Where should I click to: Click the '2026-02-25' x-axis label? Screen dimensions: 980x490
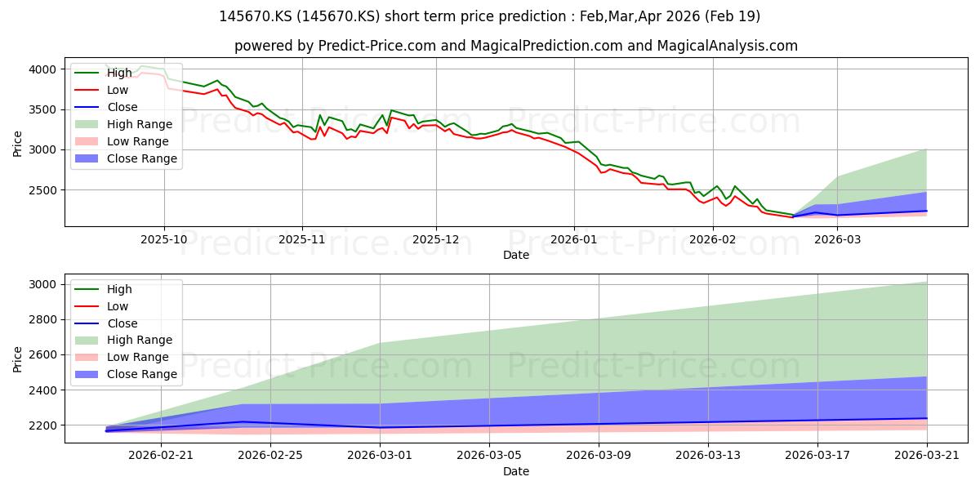pyautogui.click(x=271, y=457)
